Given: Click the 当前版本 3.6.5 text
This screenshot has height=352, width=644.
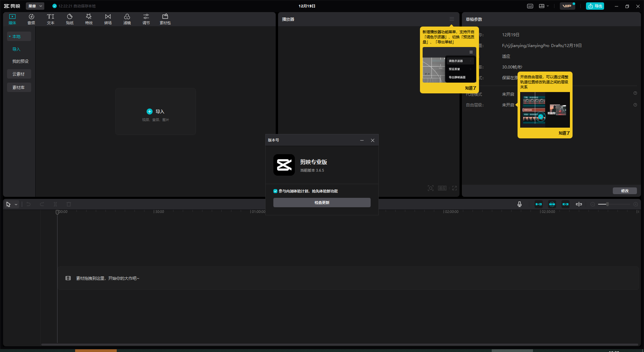Looking at the screenshot, I should (x=312, y=170).
